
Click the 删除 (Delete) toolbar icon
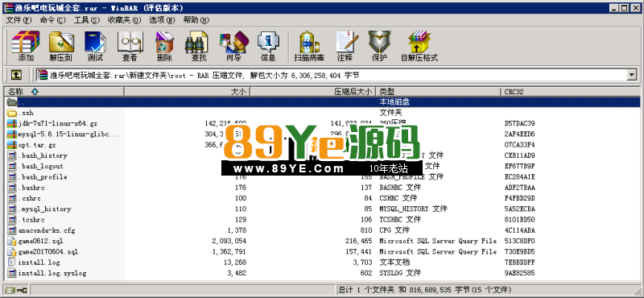pyautogui.click(x=164, y=46)
